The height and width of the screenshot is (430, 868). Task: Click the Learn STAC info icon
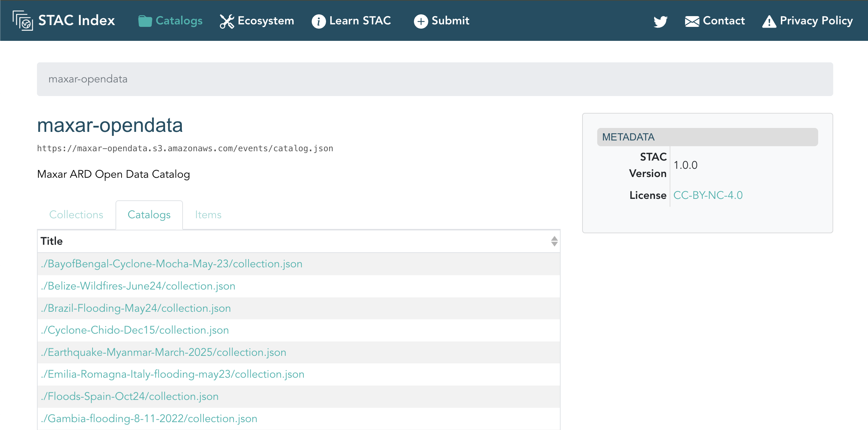[319, 21]
